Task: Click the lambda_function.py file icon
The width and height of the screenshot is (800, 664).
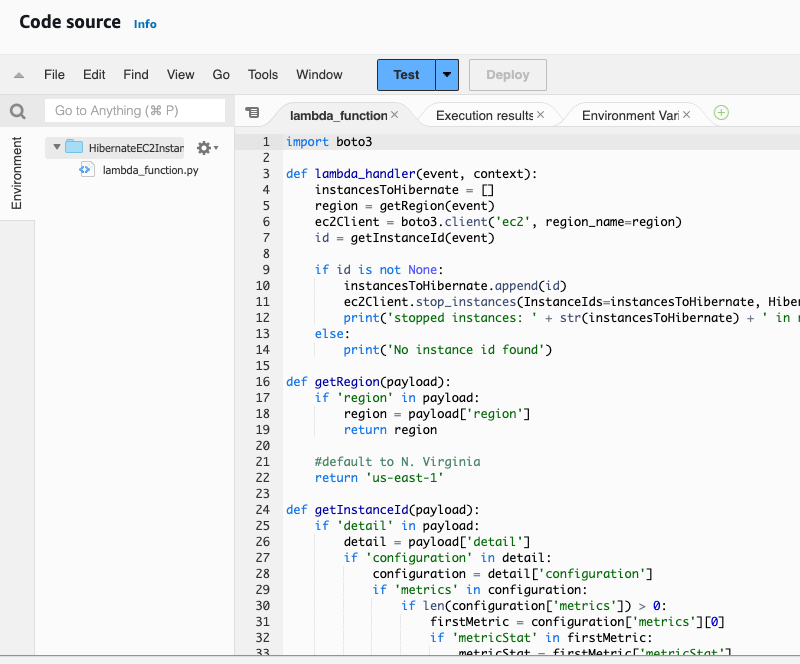Action: pyautogui.click(x=86, y=170)
